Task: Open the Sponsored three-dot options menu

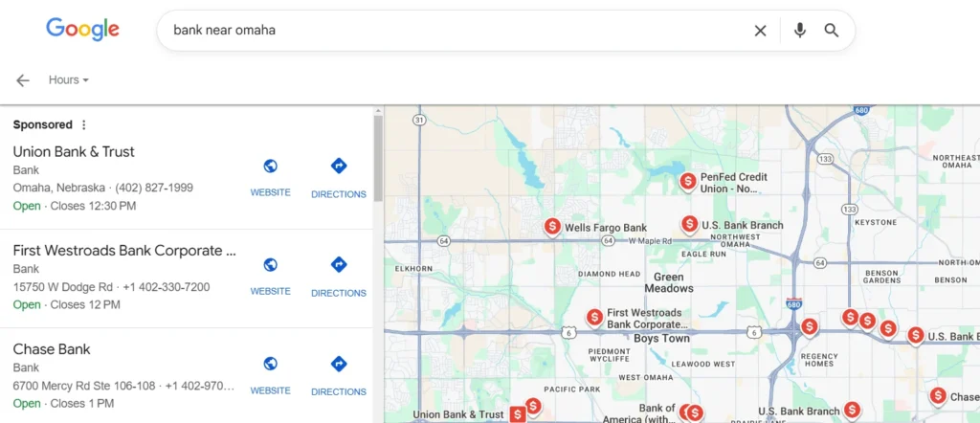Action: click(84, 125)
